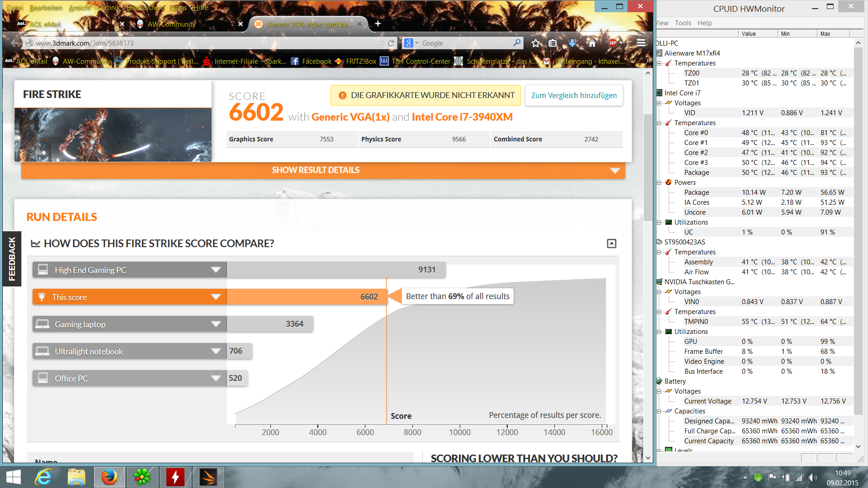
Task: Expand the Gaming laptop dropdown
Action: pos(216,324)
